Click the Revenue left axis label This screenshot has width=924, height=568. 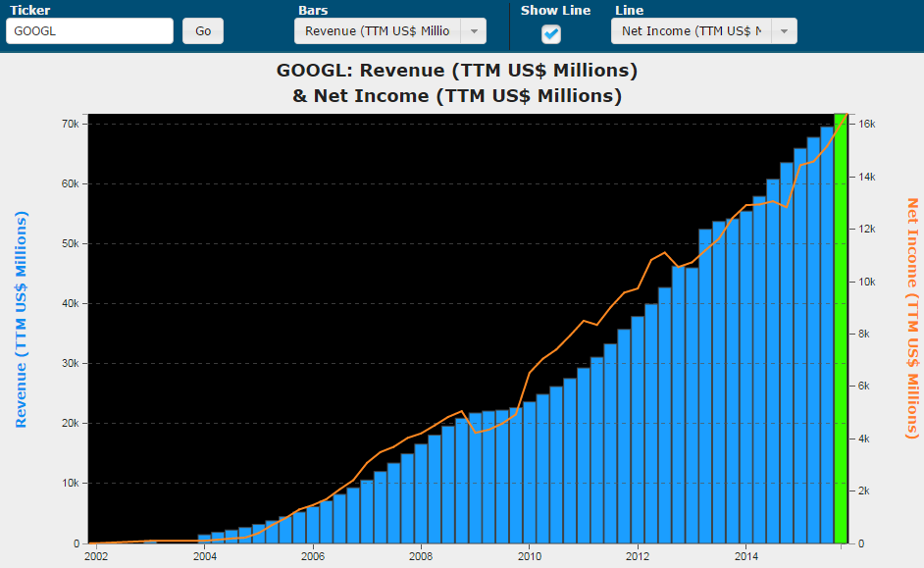pyautogui.click(x=21, y=320)
